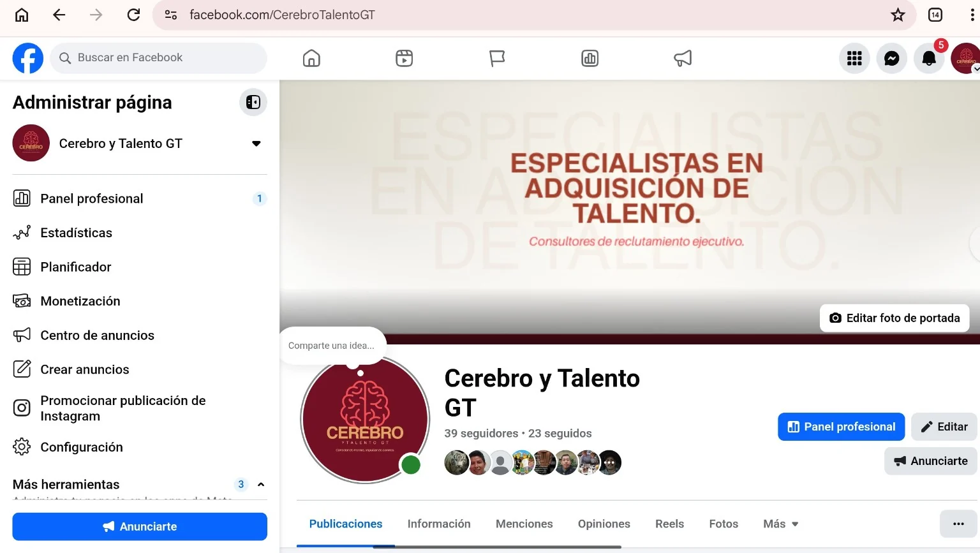The image size is (980, 553).
Task: Click the gray Anunciarte button under Editar
Action: 931,461
